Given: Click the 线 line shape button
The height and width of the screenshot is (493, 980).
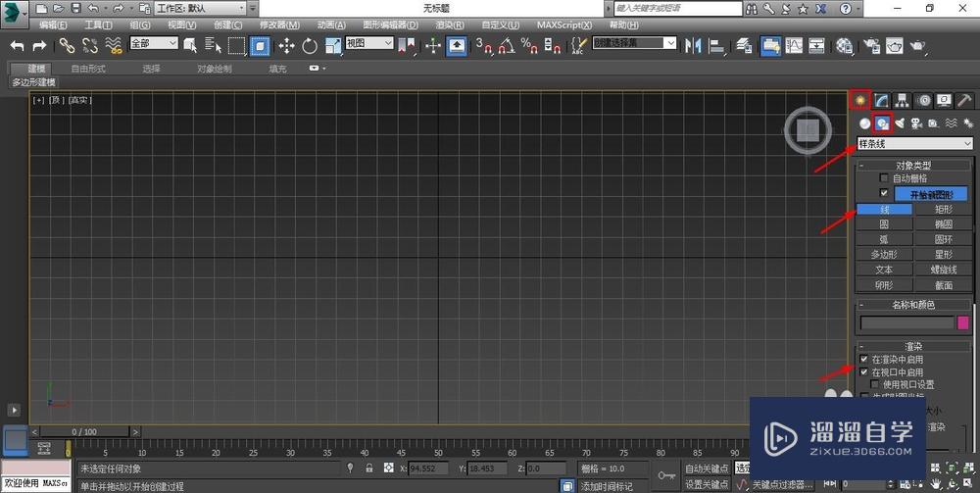Looking at the screenshot, I should [x=884, y=209].
